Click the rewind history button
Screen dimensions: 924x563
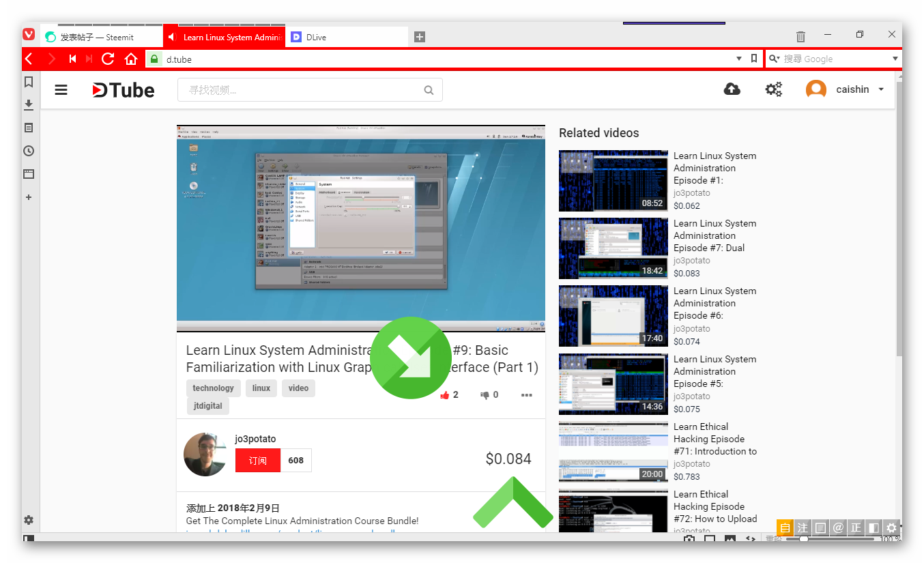(x=72, y=59)
